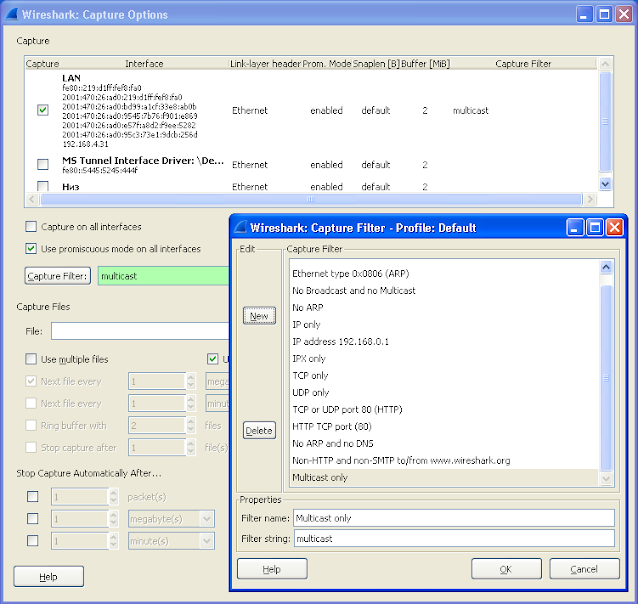Click the Capture Filter: button
The width and height of the screenshot is (638, 604).
pos(57,276)
